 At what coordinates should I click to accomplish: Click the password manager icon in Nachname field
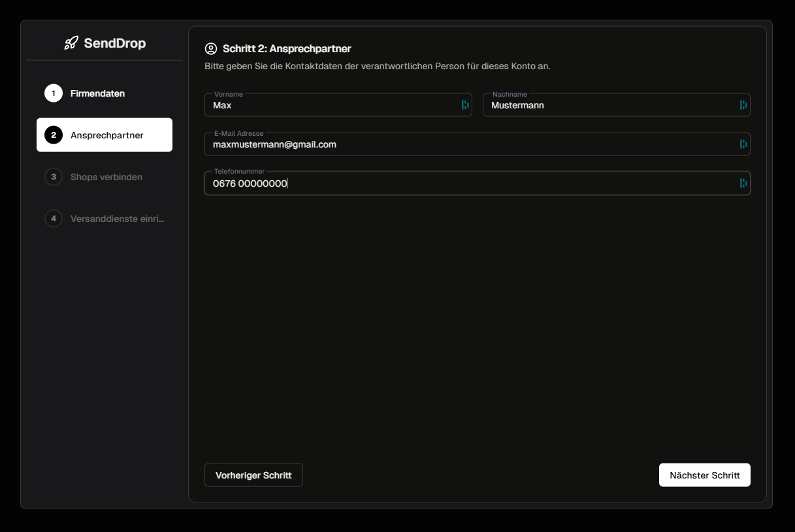[743, 105]
